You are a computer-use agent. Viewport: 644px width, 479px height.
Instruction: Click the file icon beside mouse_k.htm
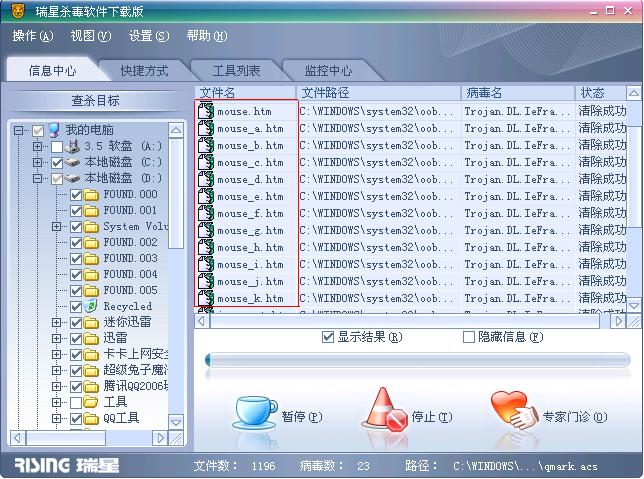pos(206,299)
